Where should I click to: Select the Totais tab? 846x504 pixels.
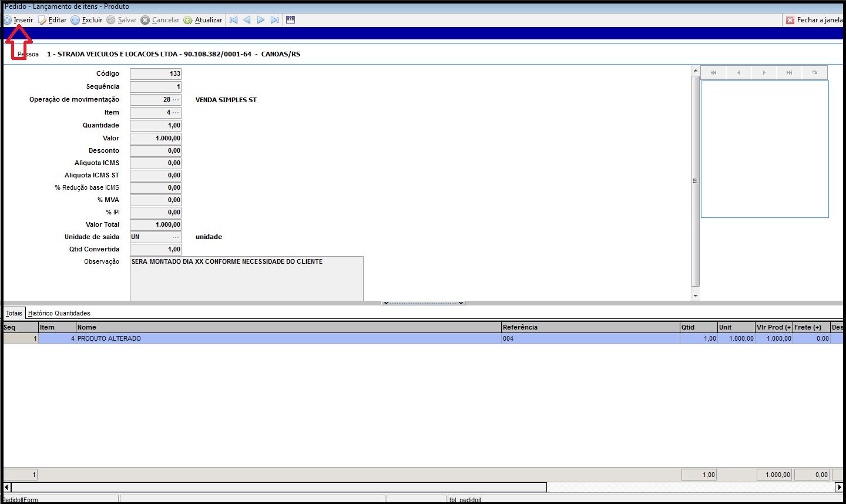pyautogui.click(x=14, y=313)
